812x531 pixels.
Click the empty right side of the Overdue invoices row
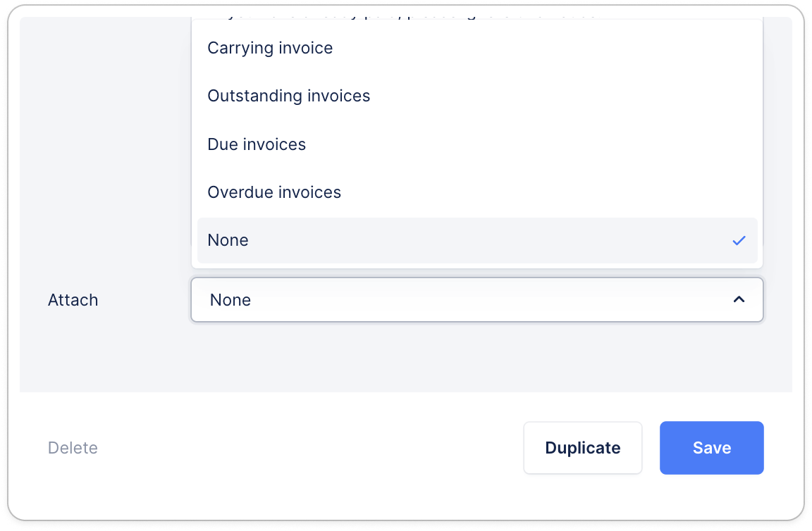pyautogui.click(x=549, y=192)
